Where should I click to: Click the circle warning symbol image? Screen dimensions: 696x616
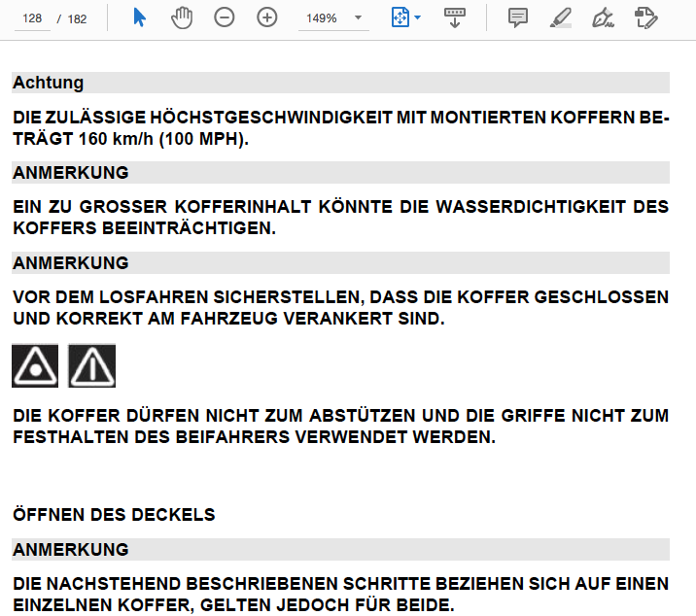35,365
